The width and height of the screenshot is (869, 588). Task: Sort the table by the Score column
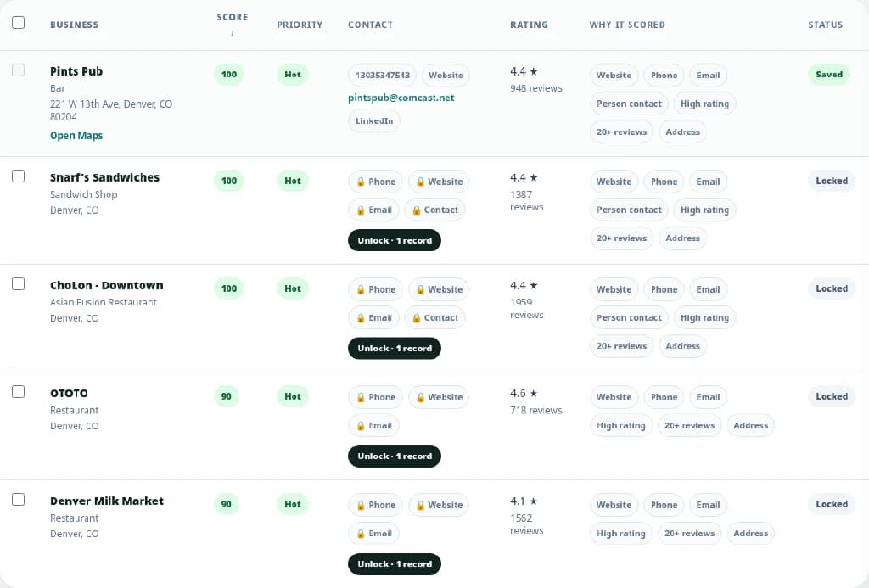click(x=233, y=23)
